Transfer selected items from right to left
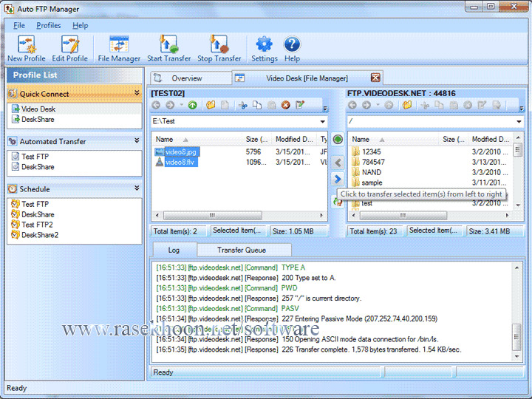The image size is (532, 399). click(x=338, y=163)
